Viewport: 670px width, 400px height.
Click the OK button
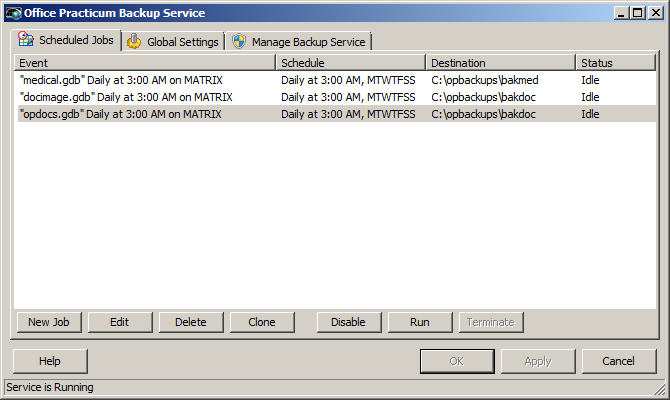[457, 361]
